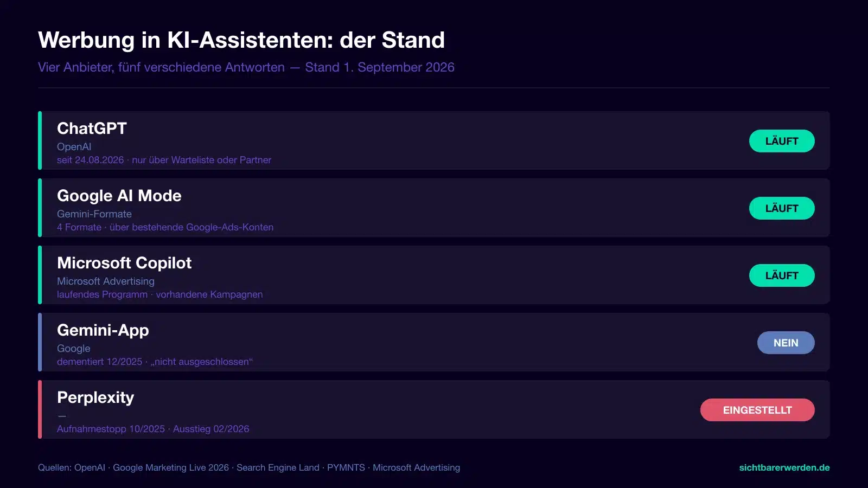868x488 pixels.
Task: Select the Microsoft Copilot heading
Action: pyautogui.click(x=124, y=263)
